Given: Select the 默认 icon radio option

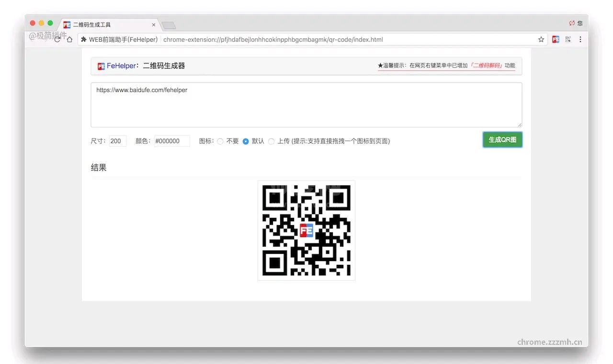Looking at the screenshot, I should click(246, 141).
